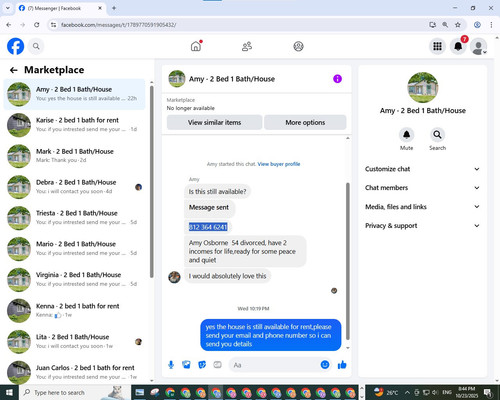Open a new browser tab

pos(114,8)
